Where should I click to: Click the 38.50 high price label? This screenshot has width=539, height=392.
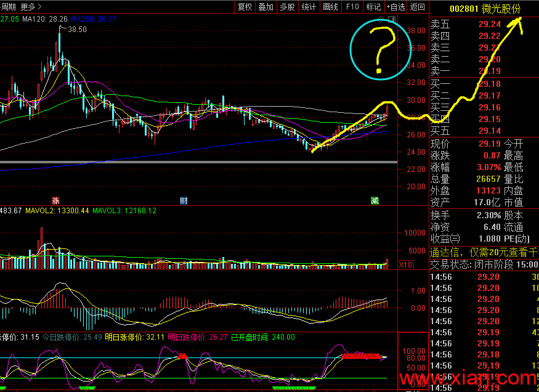[78, 30]
